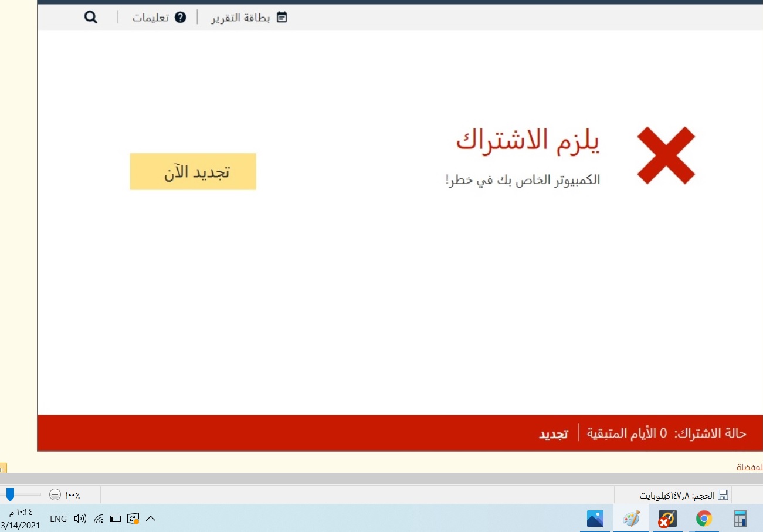The height and width of the screenshot is (532, 763).
Task: Switch to Paint in the taskbar
Action: point(631,519)
